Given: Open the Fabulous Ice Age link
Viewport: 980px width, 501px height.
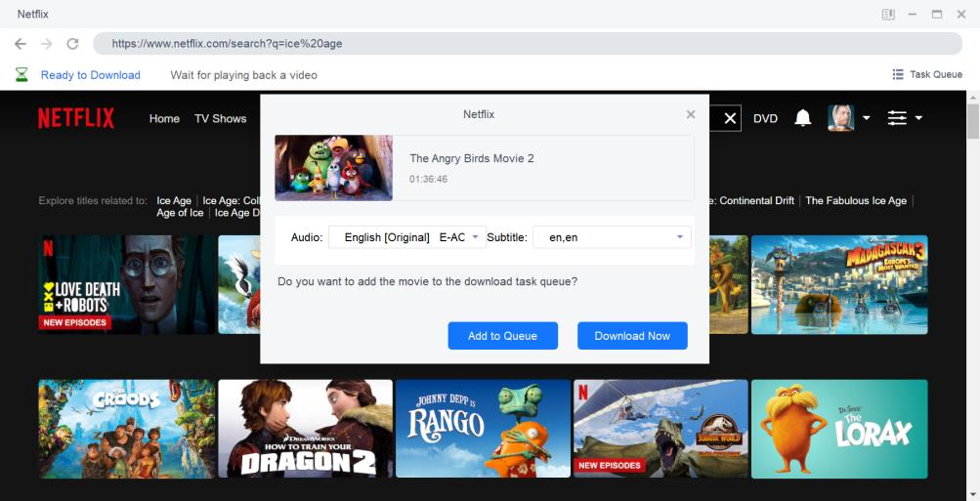Looking at the screenshot, I should pos(856,200).
